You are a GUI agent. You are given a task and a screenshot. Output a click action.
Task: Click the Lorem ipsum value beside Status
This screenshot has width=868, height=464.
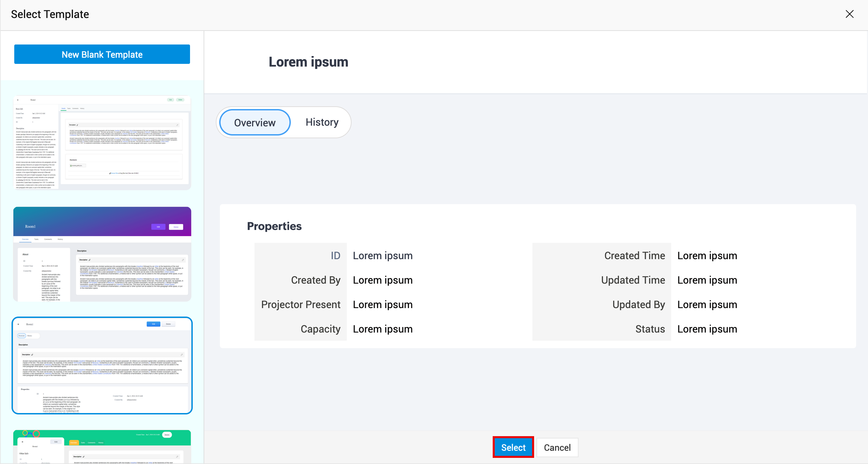click(x=707, y=329)
